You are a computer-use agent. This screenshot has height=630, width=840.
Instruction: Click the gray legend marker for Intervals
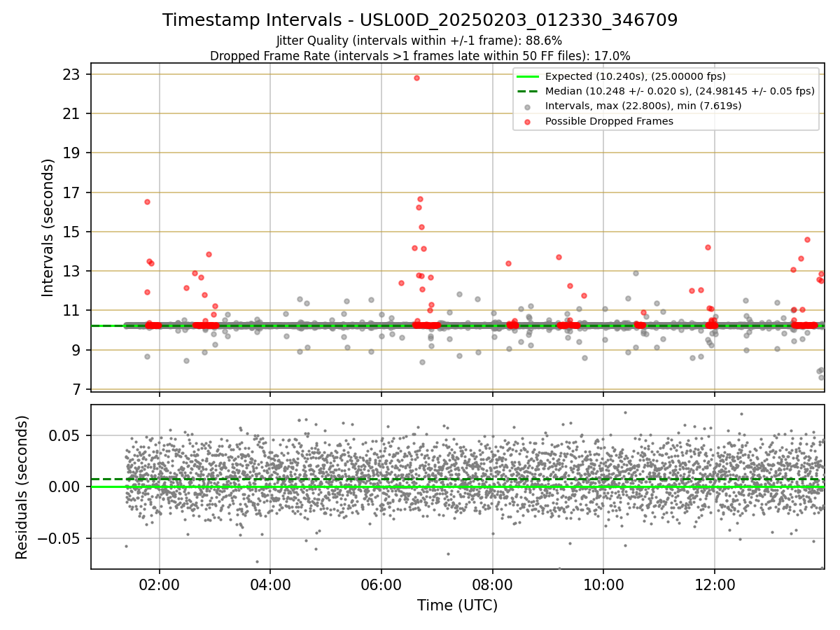tap(528, 106)
